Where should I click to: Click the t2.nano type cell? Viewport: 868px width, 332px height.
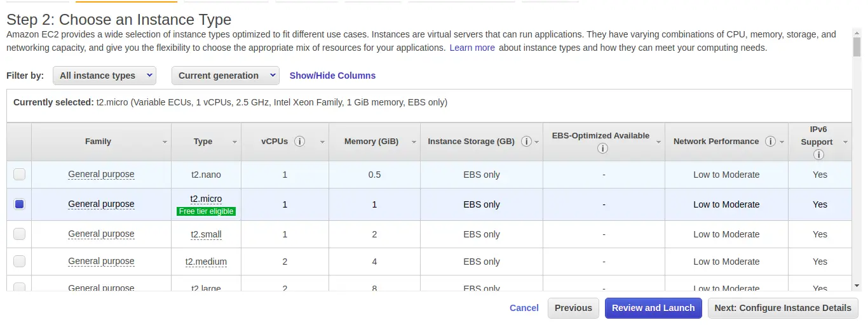click(206, 175)
